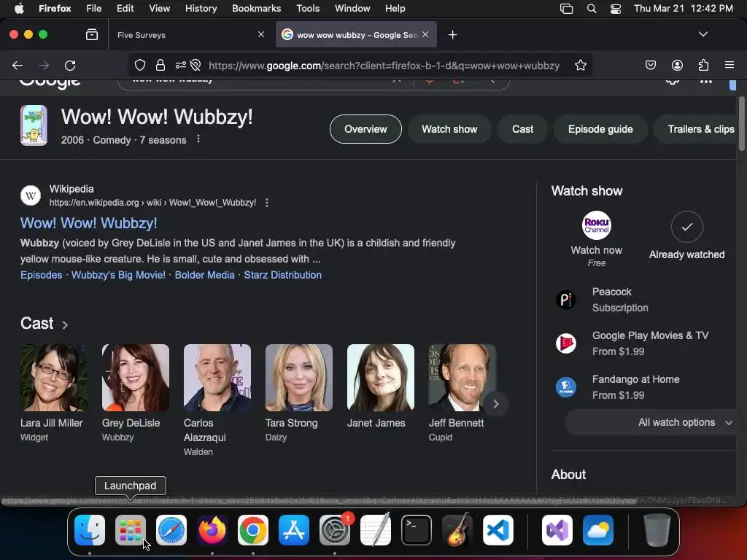Click the page vertical scrollbar
This screenshot has width=747, height=560.
coord(741,124)
